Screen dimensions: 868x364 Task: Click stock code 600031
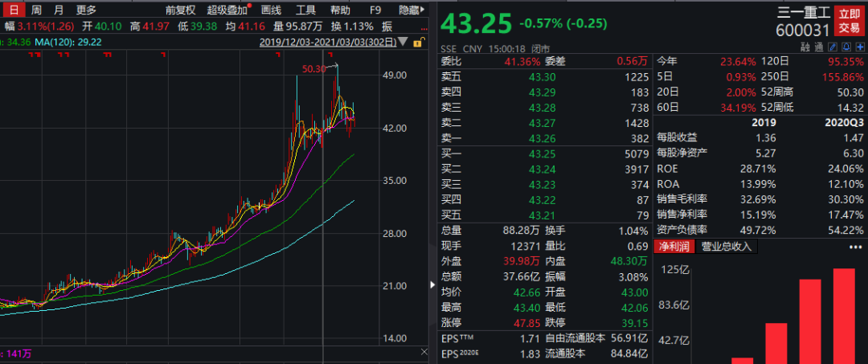coord(803,31)
